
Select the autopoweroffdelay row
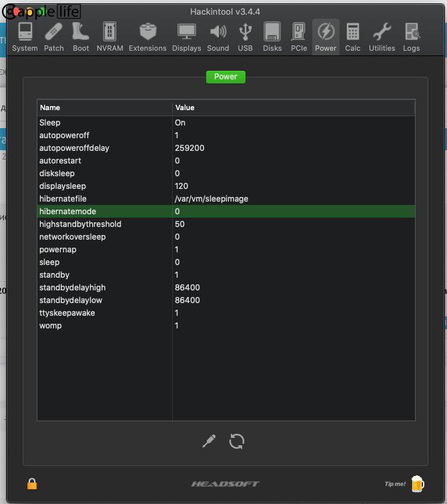pos(226,148)
